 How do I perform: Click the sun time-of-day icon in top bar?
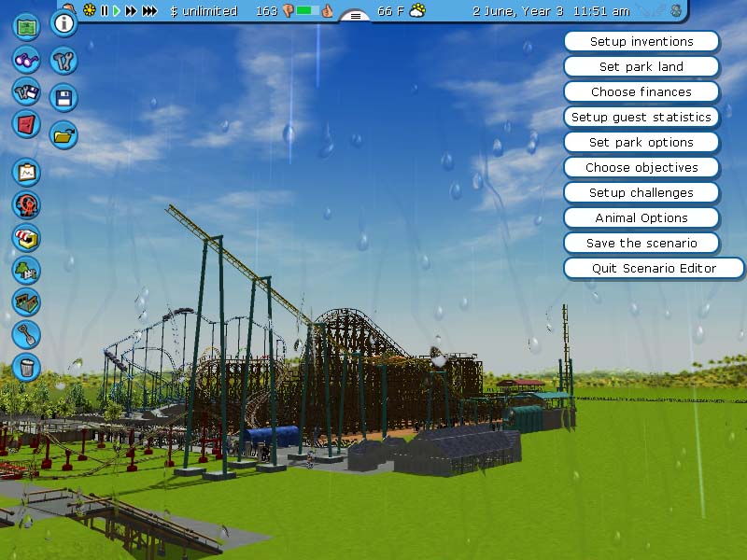point(89,10)
